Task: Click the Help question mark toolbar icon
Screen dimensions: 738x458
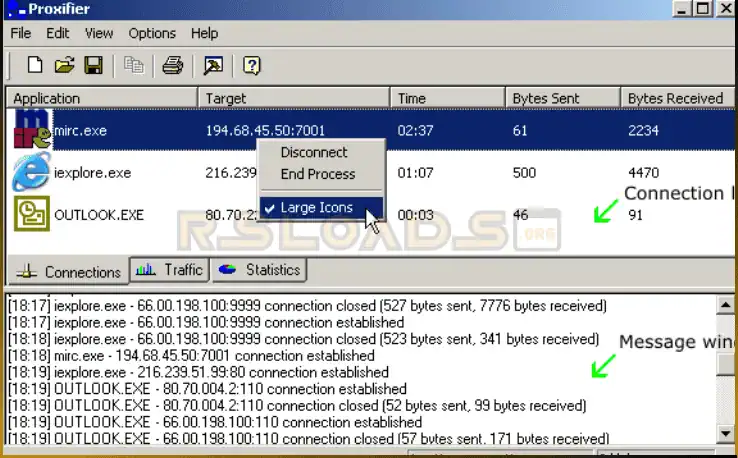Action: pos(252,66)
